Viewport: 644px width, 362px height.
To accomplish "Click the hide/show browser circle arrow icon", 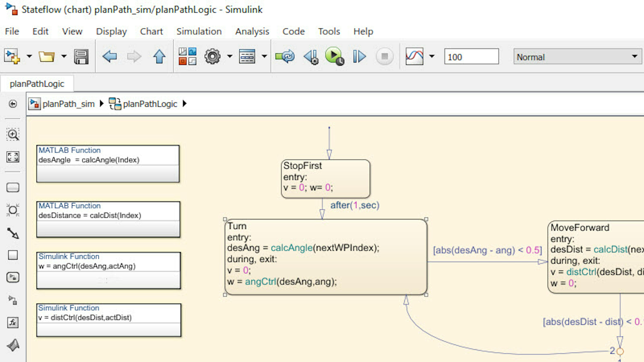I will 13,104.
